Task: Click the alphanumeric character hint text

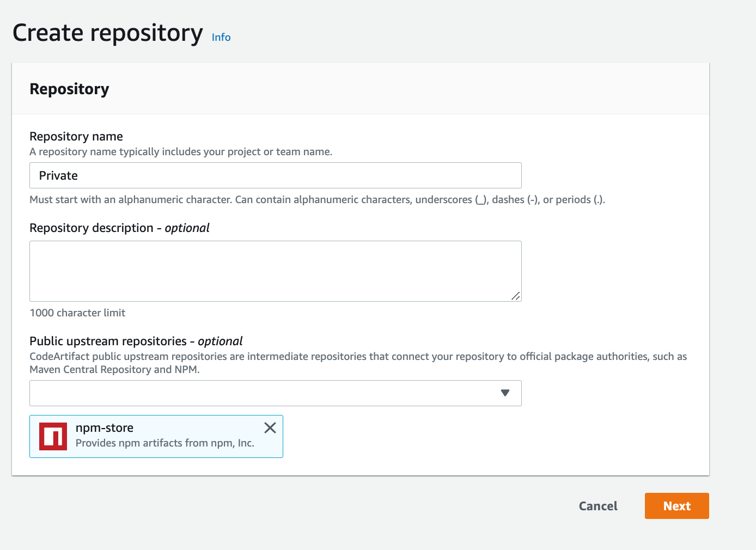Action: [317, 199]
